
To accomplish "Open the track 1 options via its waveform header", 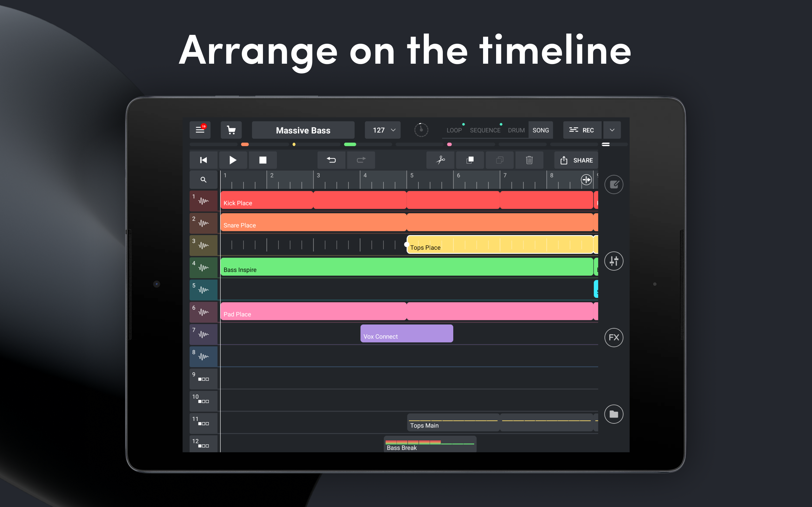I will tap(203, 201).
